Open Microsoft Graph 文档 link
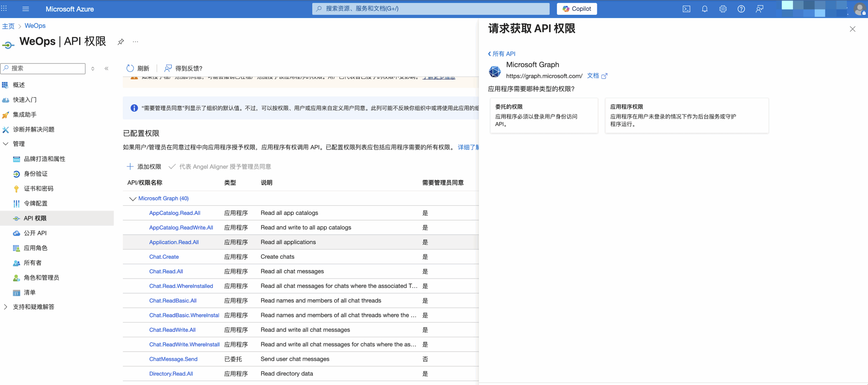The width and height of the screenshot is (868, 385). coord(597,76)
